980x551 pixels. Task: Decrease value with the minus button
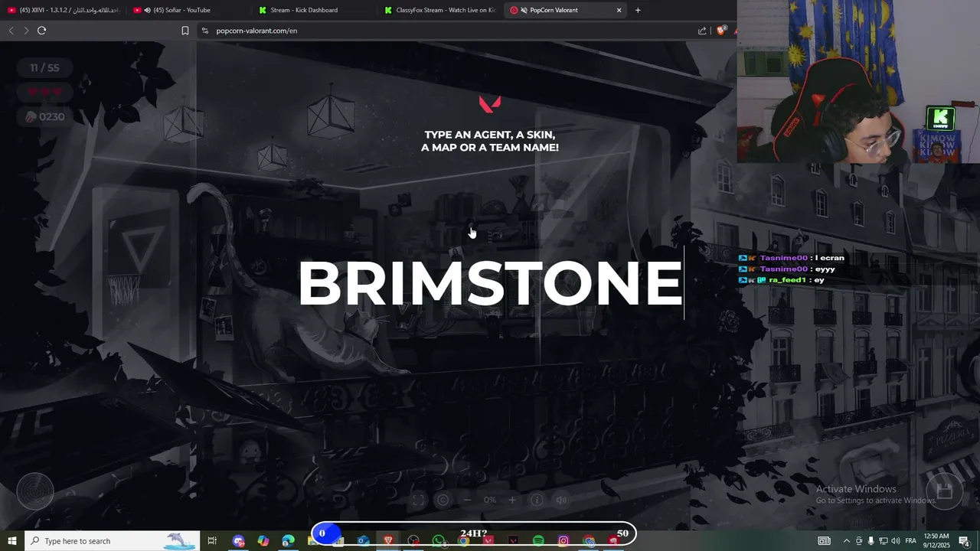467,500
